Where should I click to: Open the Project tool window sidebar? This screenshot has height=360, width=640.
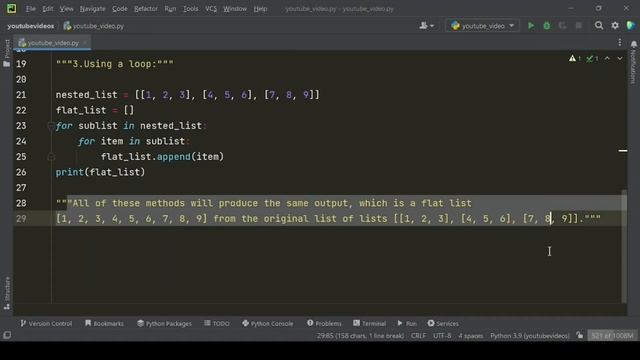coord(7,53)
